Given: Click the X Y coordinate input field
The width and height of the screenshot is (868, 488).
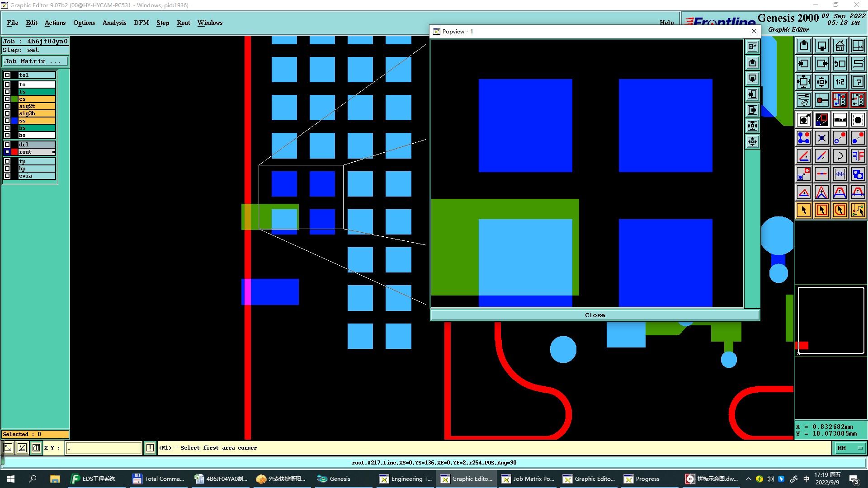Looking at the screenshot, I should [104, 448].
